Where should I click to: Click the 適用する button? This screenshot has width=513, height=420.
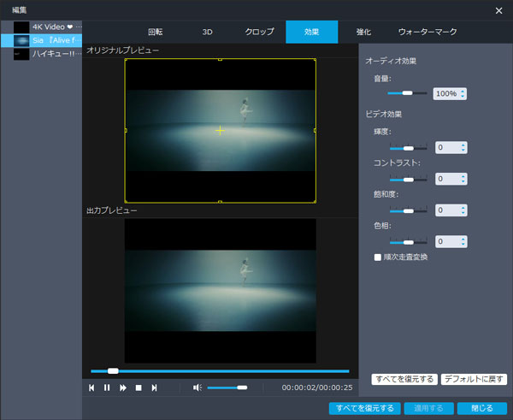[428, 409]
